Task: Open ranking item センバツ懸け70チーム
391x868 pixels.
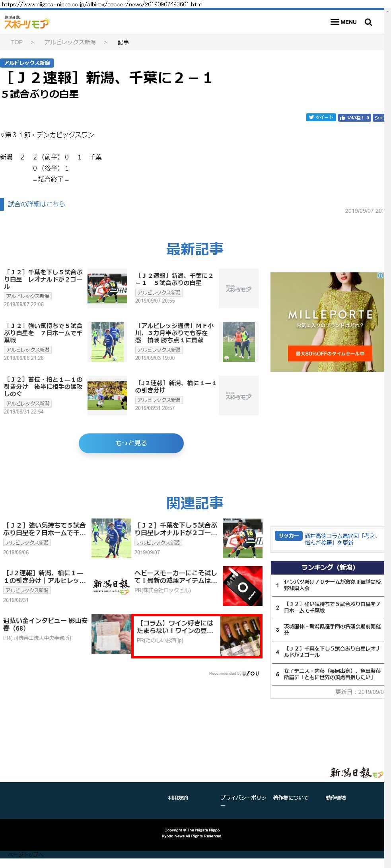Action: [332, 585]
